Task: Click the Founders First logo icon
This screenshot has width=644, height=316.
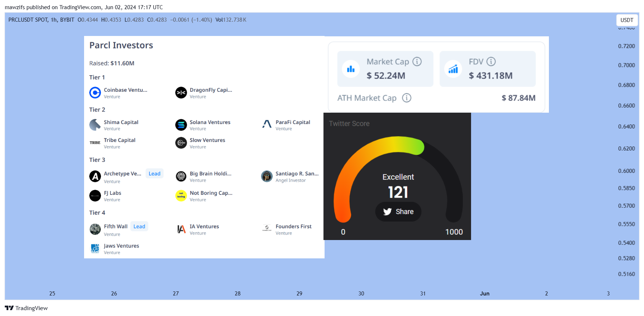Action: [x=267, y=228]
